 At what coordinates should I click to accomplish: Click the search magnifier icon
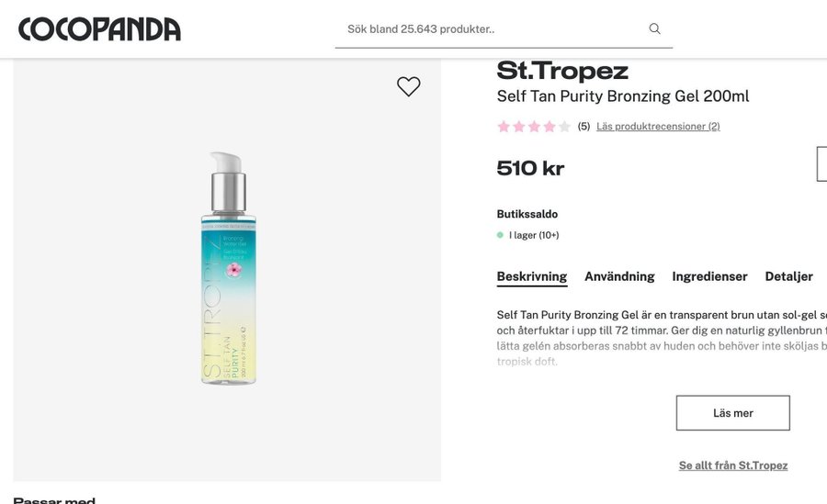click(x=655, y=28)
